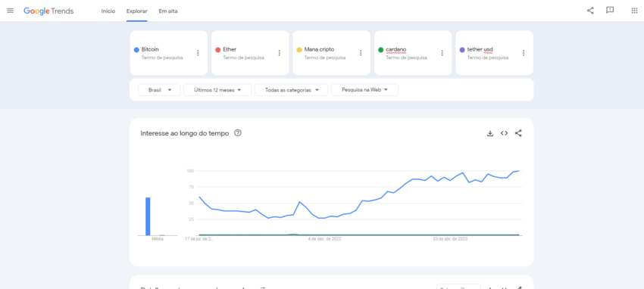
Task: Open the send feedback icon
Action: pos(610,11)
